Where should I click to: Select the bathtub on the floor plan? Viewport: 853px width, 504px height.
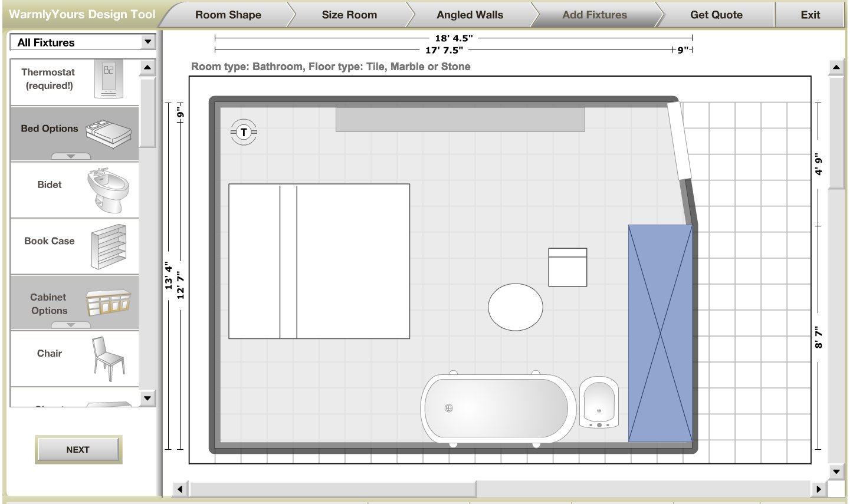[x=497, y=408]
